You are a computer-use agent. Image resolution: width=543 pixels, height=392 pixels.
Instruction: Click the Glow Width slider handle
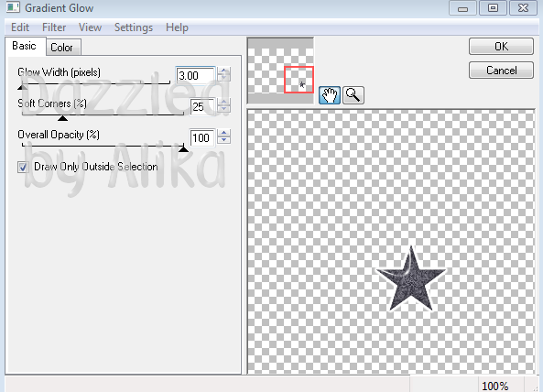point(23,87)
